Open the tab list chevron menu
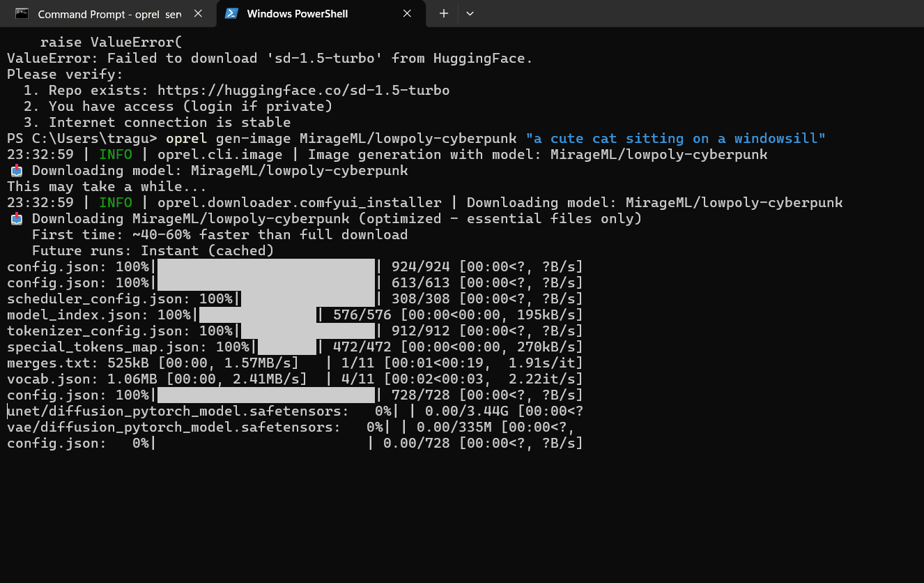Viewport: 924px width, 583px height. (470, 13)
